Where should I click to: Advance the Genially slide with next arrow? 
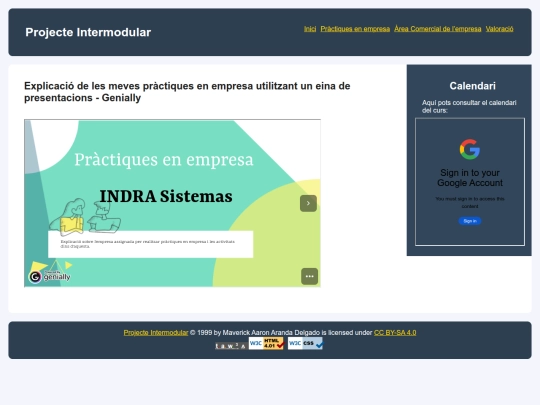(308, 204)
